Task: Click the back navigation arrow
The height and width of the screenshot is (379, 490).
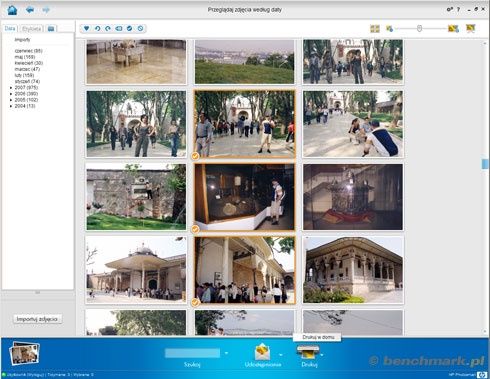Action: pyautogui.click(x=30, y=10)
